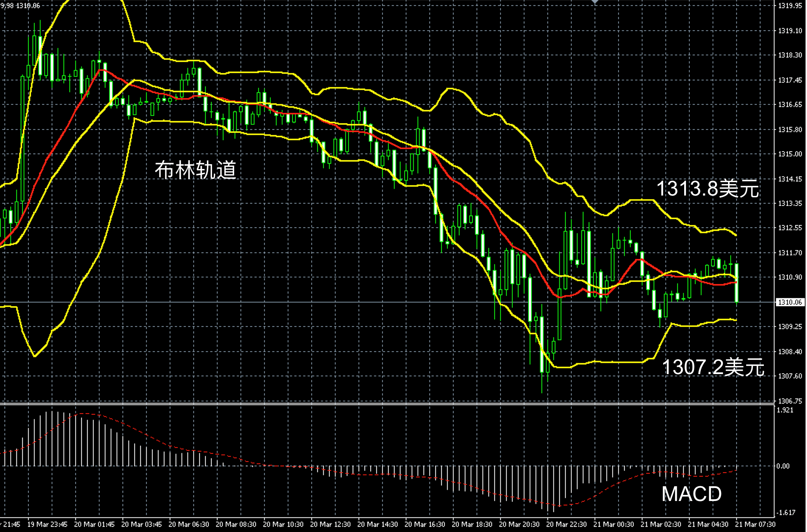Click the 21 Mar 07:30 time label
The height and width of the screenshot is (532, 807).
[x=755, y=524]
